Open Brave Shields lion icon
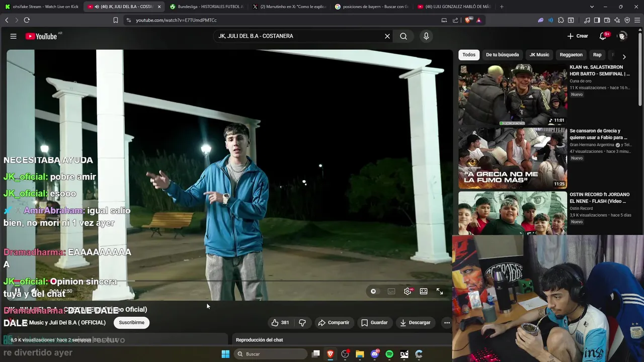This screenshot has height=362, width=644. [468, 20]
